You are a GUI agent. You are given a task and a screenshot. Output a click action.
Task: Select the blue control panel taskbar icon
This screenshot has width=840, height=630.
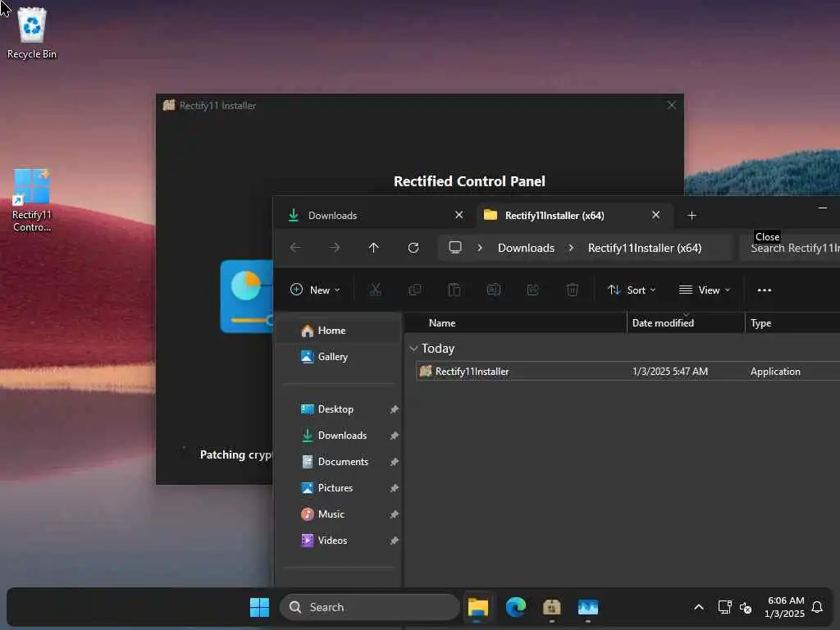pyautogui.click(x=587, y=607)
